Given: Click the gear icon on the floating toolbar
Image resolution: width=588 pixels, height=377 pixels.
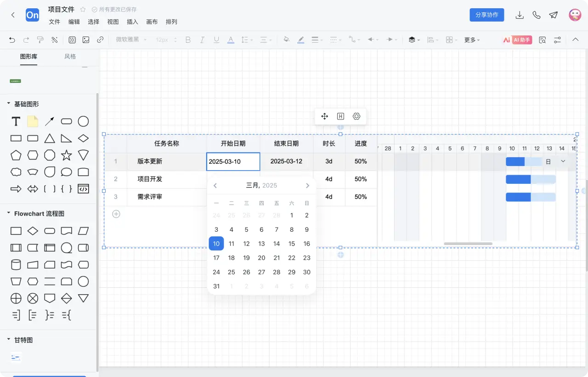Looking at the screenshot, I should (x=356, y=116).
